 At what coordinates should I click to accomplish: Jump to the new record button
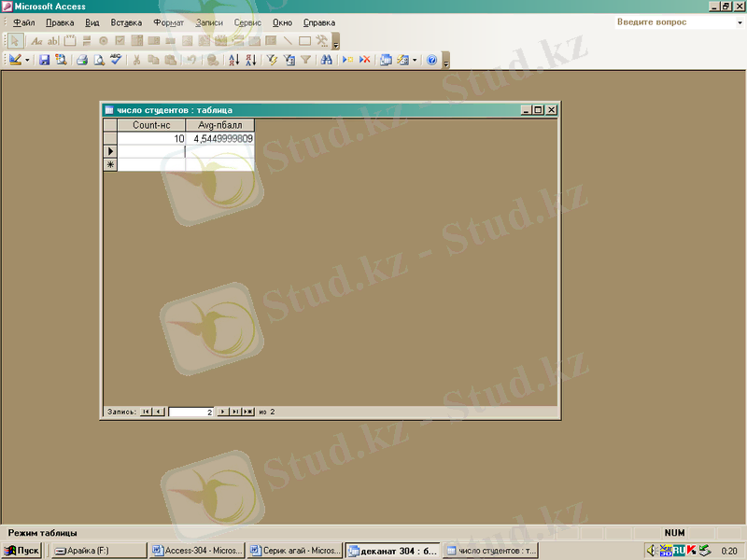pyautogui.click(x=248, y=412)
